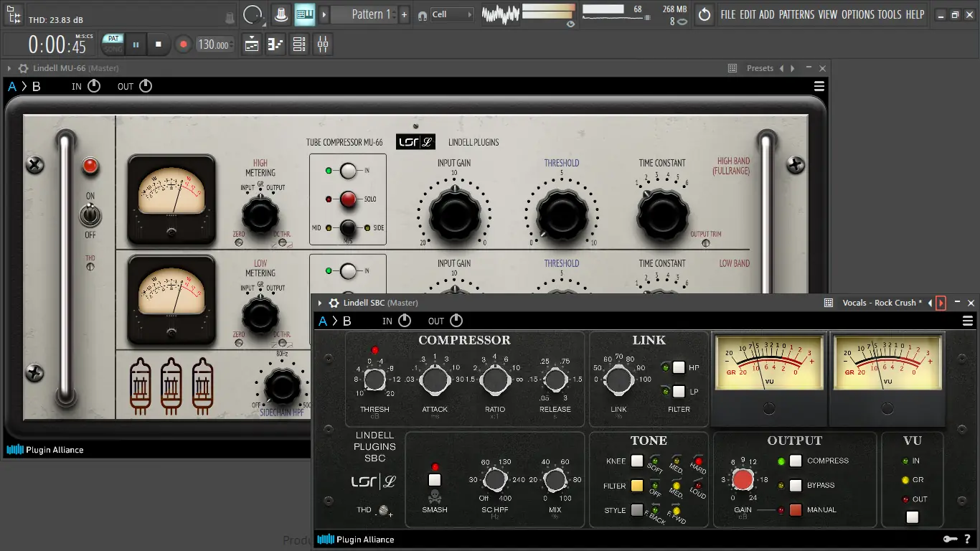Open the Piano roll view icon

[x=275, y=44]
